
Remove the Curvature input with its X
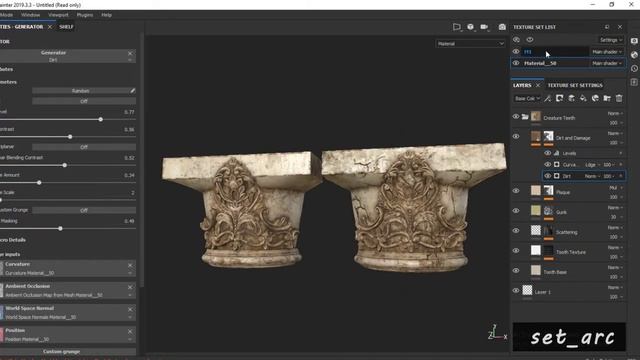point(130,265)
